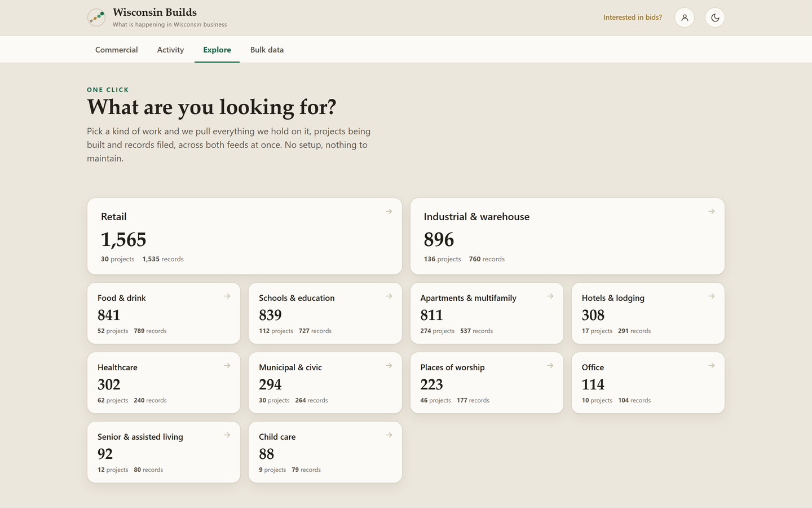Click '727 records' on Schools & education card

pyautogui.click(x=315, y=331)
